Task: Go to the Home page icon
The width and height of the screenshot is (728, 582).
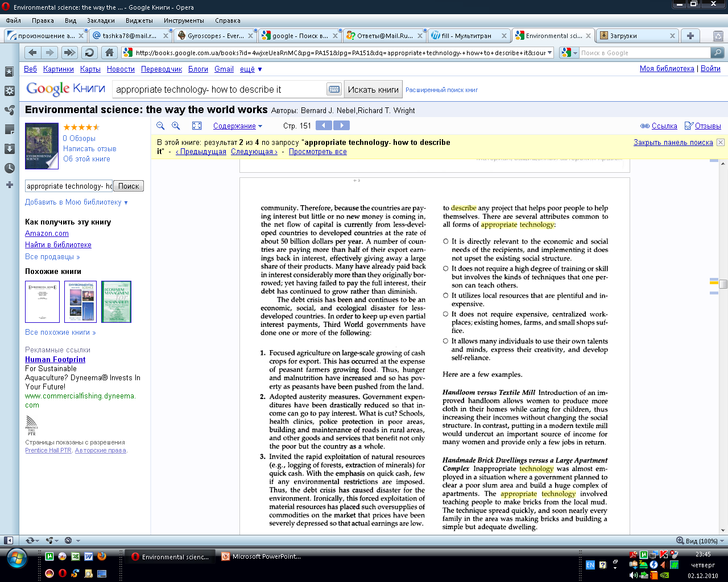Action: [109, 52]
